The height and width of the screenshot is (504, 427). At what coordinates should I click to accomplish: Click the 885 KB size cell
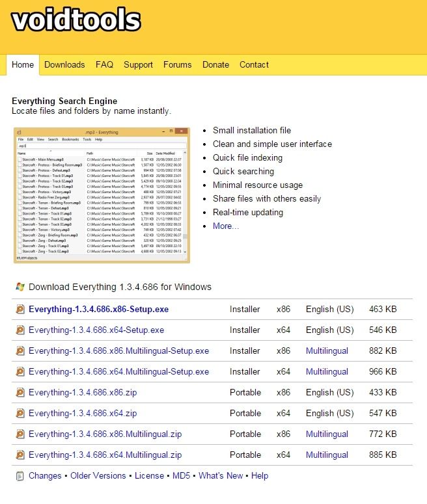click(x=383, y=455)
